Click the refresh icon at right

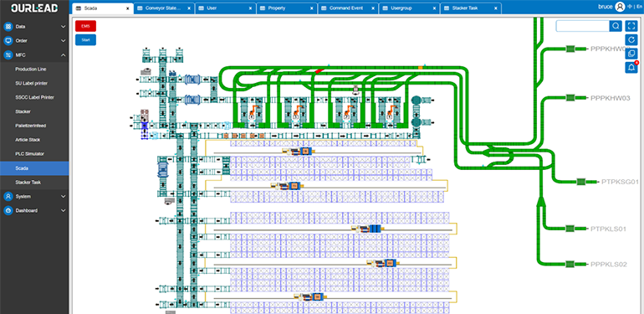coord(631,40)
